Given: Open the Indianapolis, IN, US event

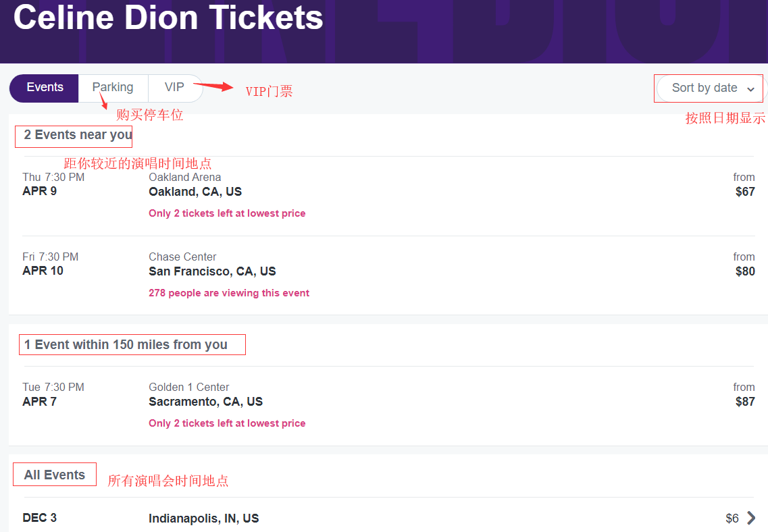Looking at the screenshot, I should 203,518.
